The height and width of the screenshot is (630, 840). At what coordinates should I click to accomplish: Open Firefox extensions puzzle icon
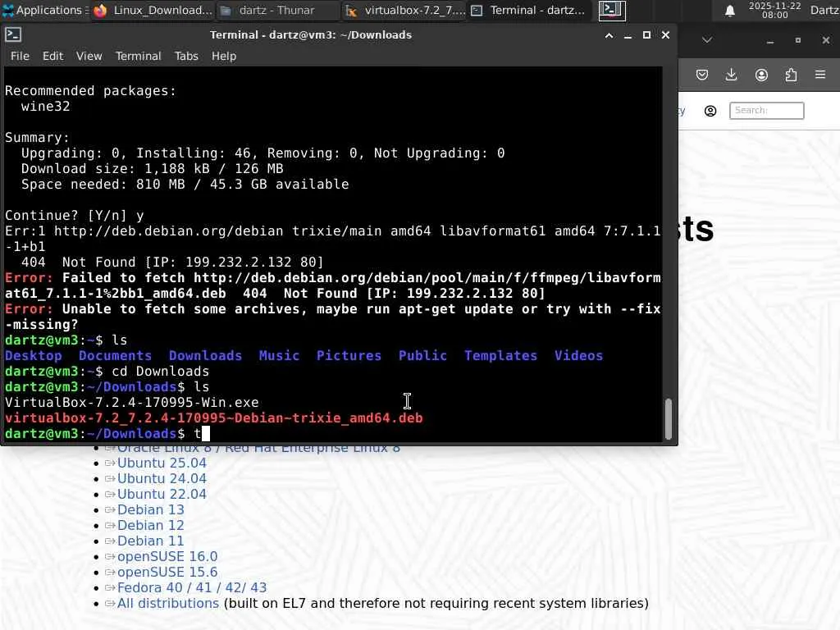[791, 75]
